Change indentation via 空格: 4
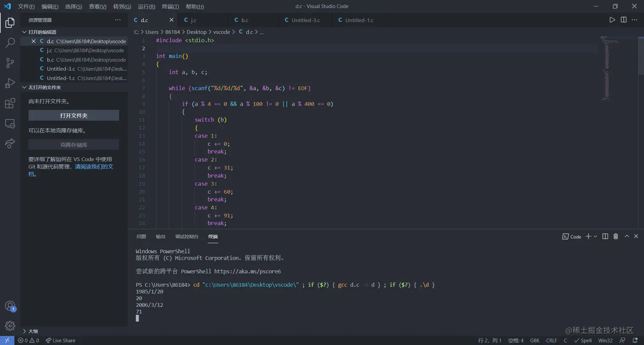The image size is (644, 345). (516, 340)
